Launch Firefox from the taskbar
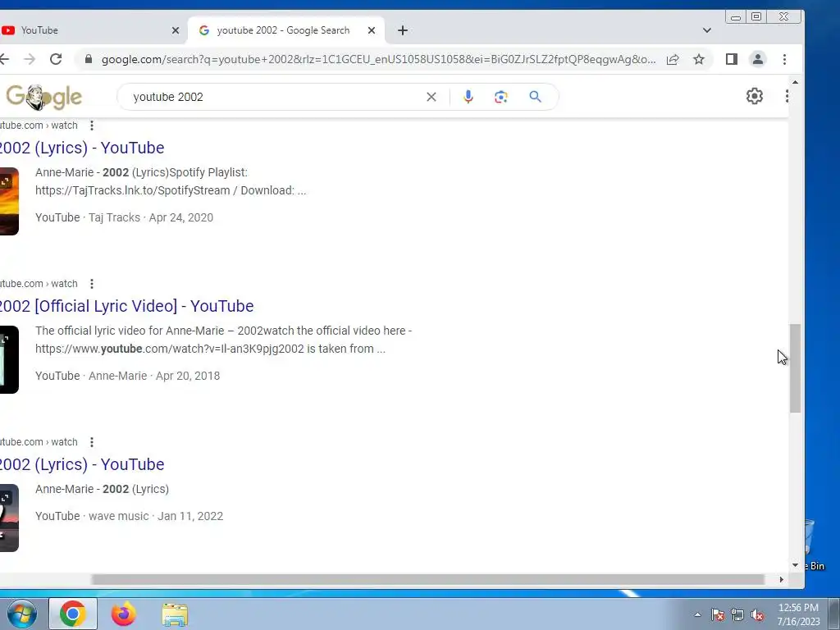 pyautogui.click(x=124, y=614)
